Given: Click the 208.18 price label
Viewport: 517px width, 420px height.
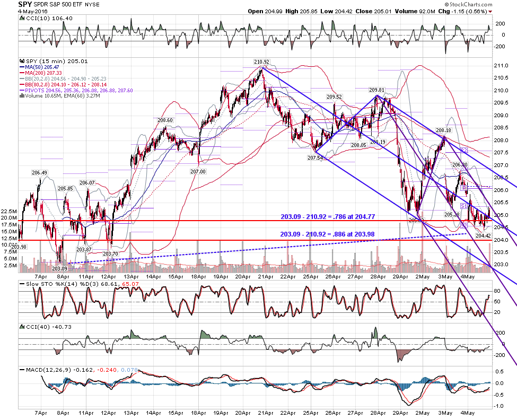Looking at the screenshot, I should click(443, 130).
